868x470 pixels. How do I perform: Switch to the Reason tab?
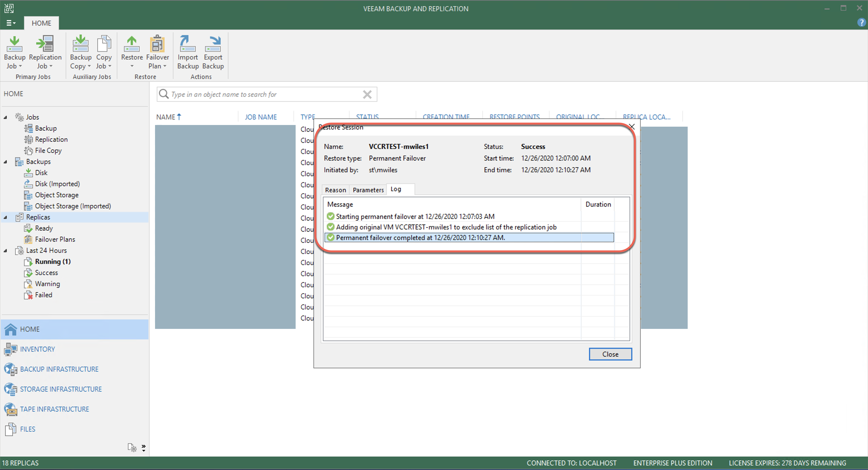point(335,190)
